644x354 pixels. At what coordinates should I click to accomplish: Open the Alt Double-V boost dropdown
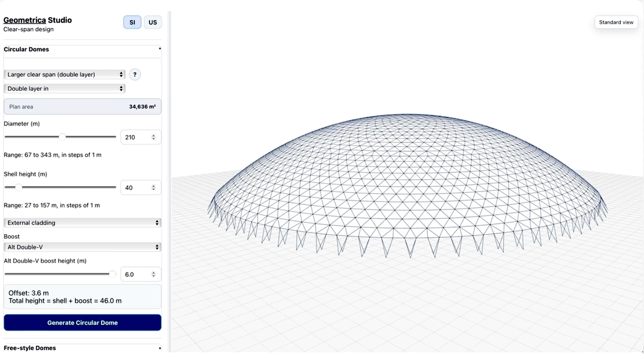[x=82, y=247]
